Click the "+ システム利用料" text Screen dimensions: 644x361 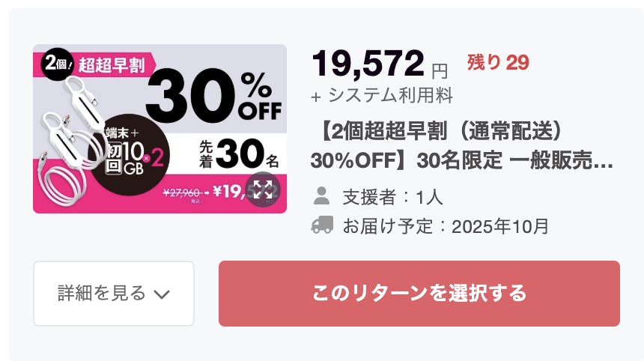coord(381,96)
